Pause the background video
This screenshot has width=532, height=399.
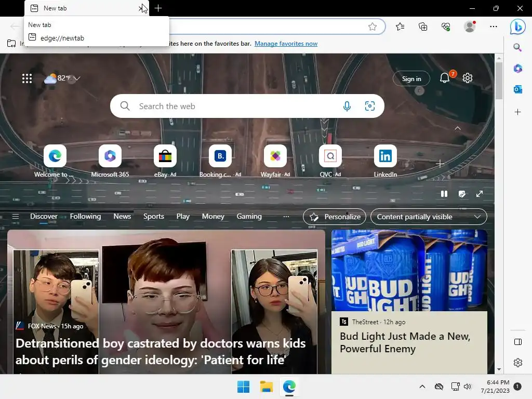(444, 194)
